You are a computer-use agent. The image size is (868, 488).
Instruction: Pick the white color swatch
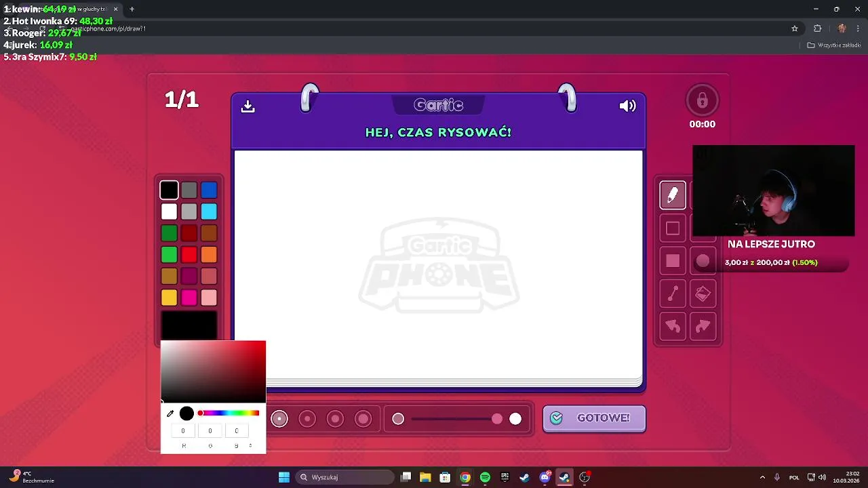click(169, 212)
